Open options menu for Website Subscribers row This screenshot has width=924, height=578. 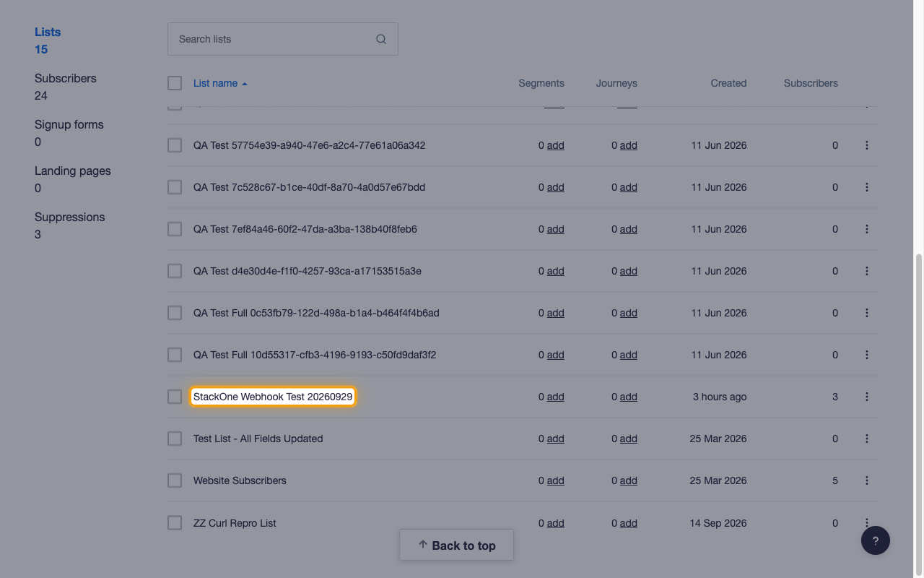867,480
